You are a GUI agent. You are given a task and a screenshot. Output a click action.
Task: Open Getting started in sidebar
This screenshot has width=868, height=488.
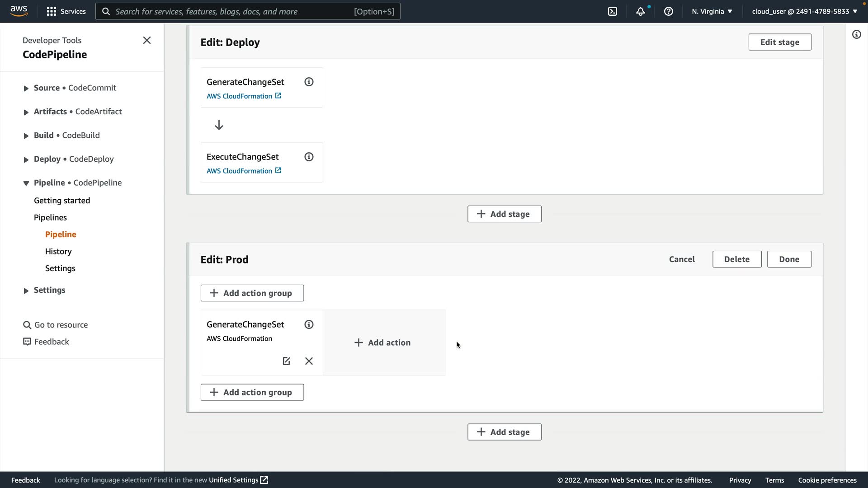coord(62,201)
